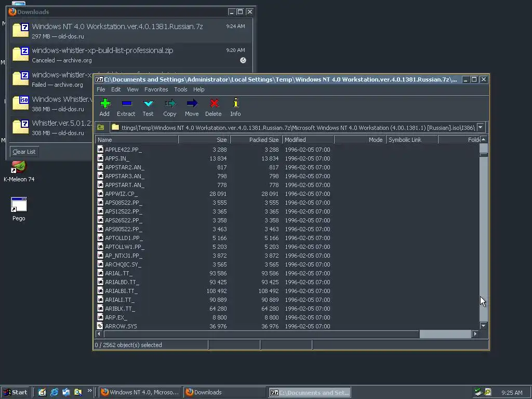This screenshot has height=399, width=532.
Task: Click the Test archive icon
Action: click(x=148, y=103)
